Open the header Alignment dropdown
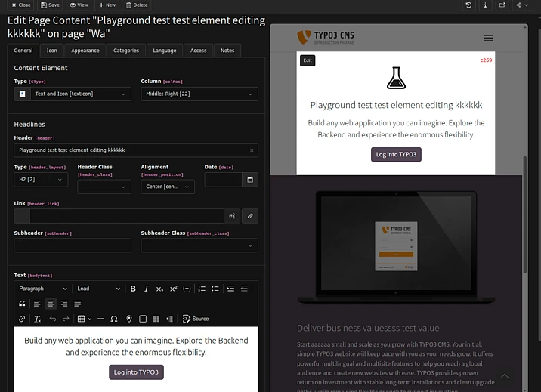 pos(168,187)
